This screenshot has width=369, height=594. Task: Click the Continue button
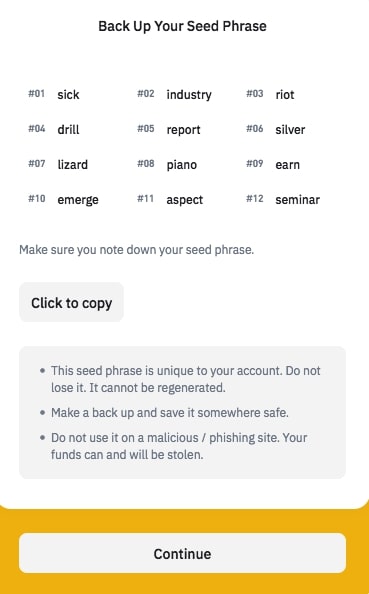tap(182, 553)
